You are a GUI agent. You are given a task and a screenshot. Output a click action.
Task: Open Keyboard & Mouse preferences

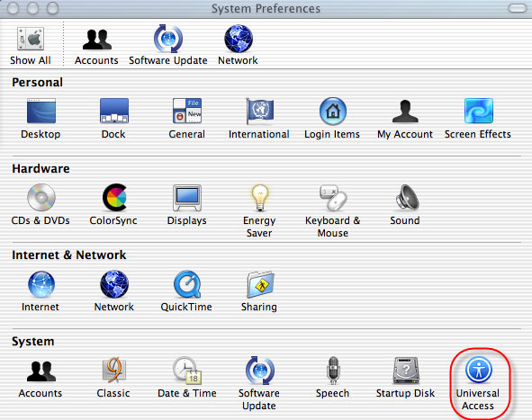333,198
